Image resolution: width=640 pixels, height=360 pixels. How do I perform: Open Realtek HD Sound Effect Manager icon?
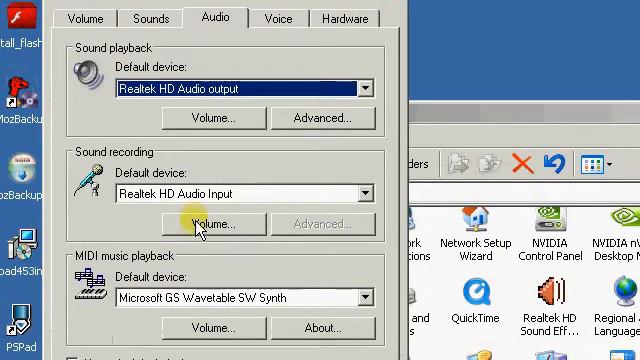click(x=550, y=307)
